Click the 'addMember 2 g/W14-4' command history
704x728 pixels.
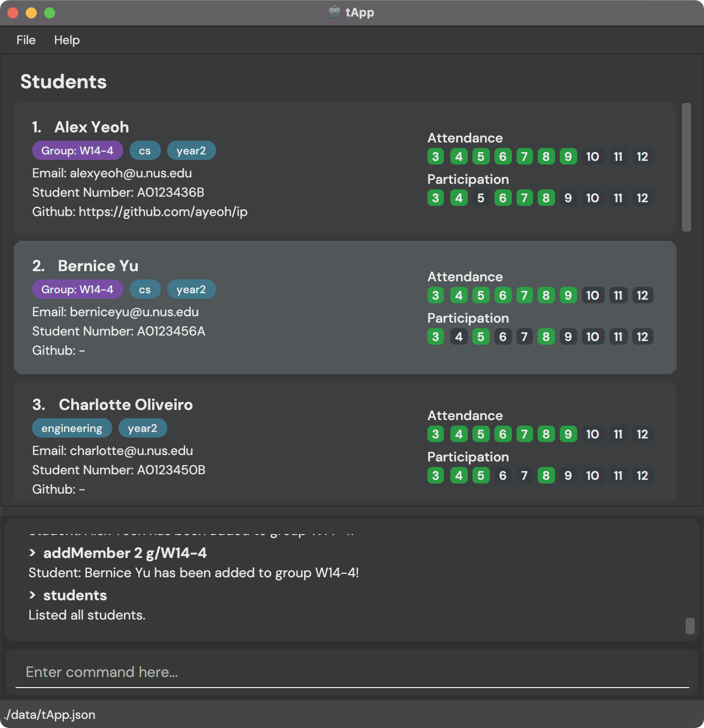pos(125,552)
